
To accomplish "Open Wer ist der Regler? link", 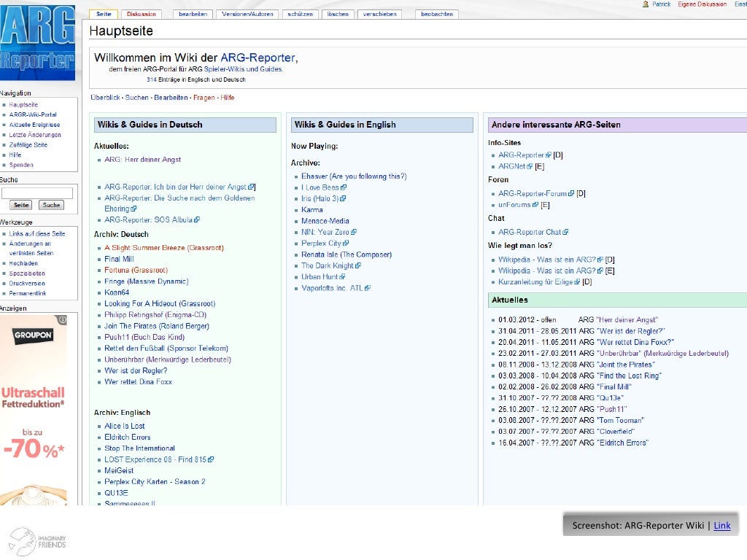I will (x=136, y=370).
